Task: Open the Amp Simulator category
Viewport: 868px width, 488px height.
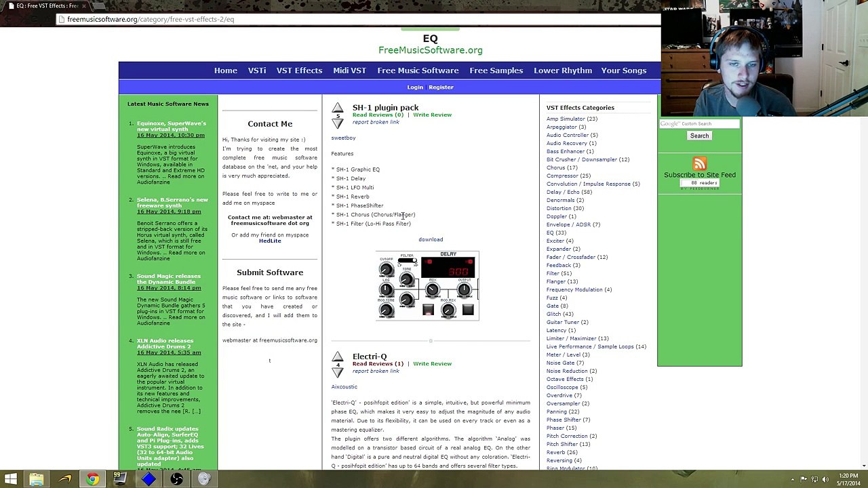Action: coord(566,119)
